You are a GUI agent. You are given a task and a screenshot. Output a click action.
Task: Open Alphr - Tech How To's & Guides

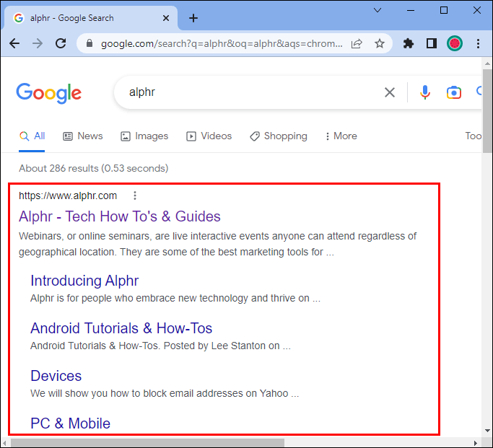tap(120, 216)
